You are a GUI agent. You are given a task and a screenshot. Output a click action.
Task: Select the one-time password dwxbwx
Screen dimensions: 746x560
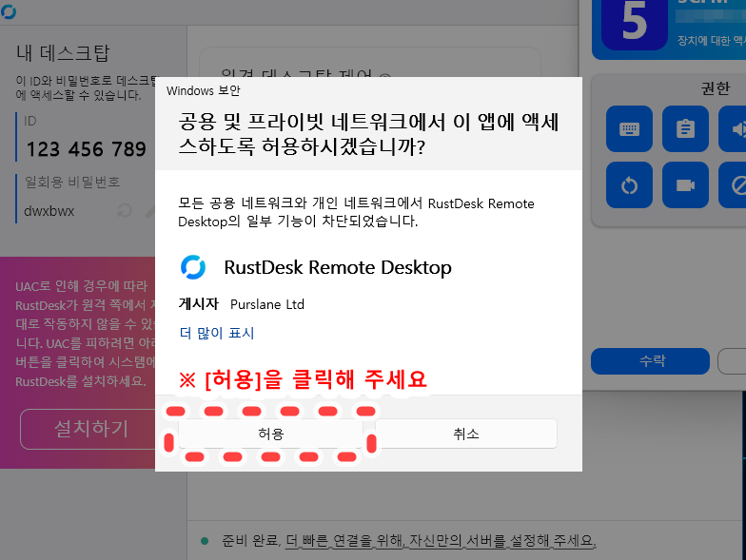coord(49,211)
